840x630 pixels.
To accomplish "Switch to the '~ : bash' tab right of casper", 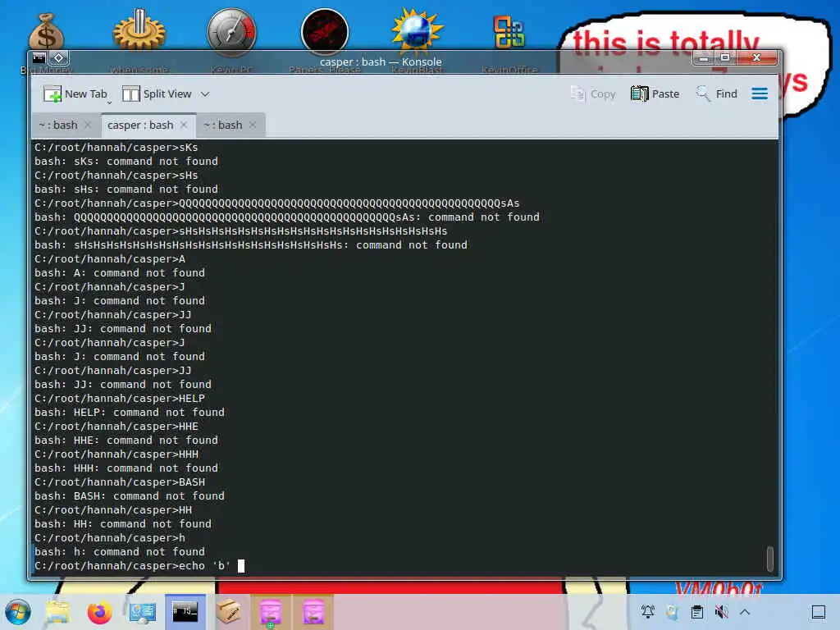I will click(223, 125).
